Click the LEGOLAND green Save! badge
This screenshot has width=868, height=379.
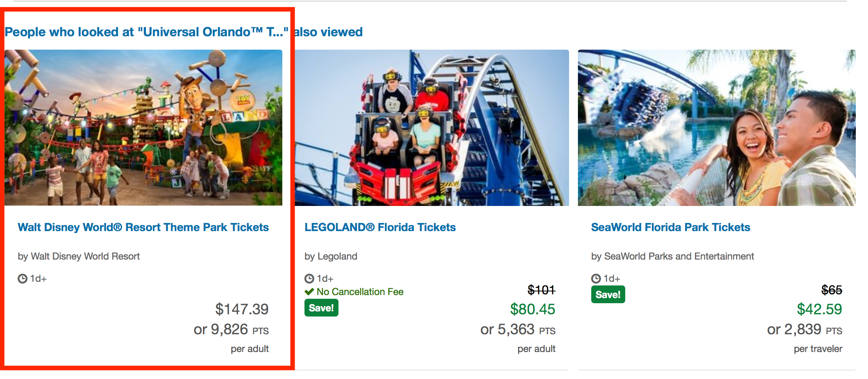(x=321, y=308)
